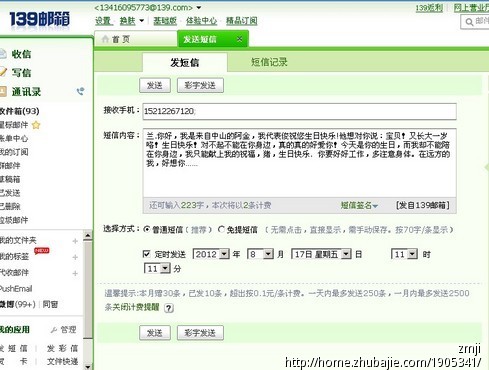489x370 pixels.
Task: Open the 通讯录 contacts book icon
Action: pyautogui.click(x=3, y=91)
